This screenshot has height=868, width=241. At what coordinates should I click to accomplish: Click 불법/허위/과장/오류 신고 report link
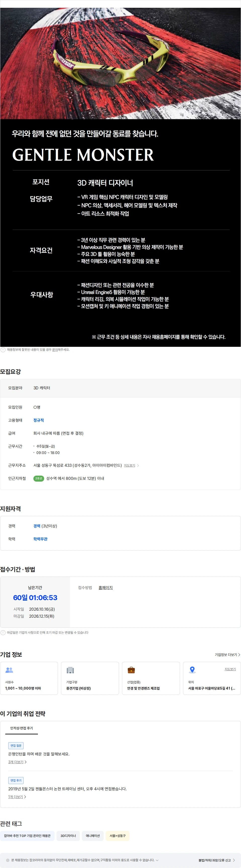click(215, 860)
